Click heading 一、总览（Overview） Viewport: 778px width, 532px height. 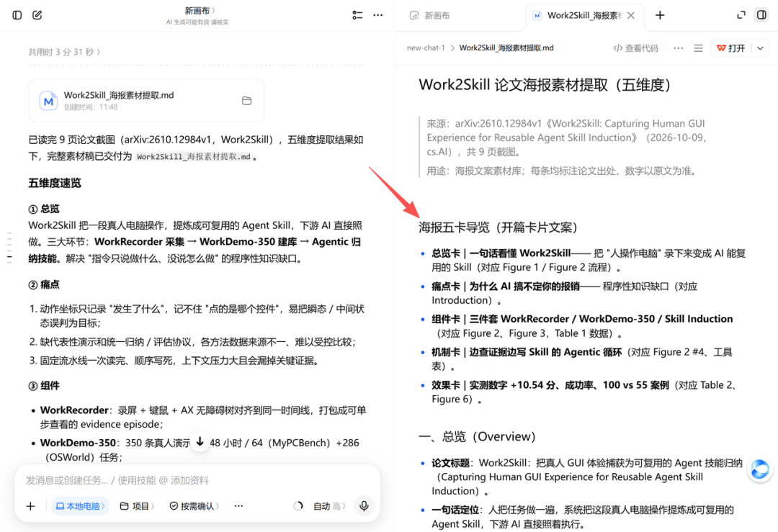click(x=478, y=437)
